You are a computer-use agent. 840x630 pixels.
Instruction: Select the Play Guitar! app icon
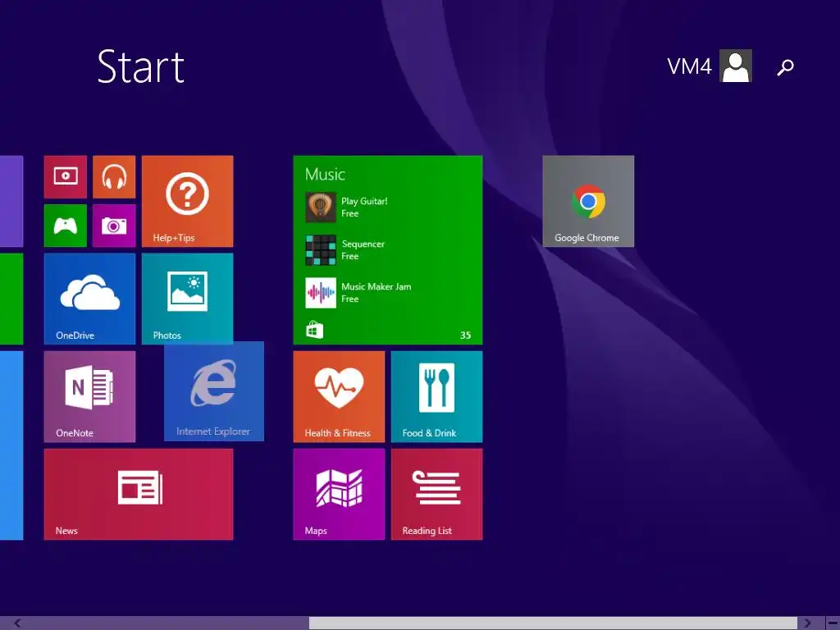pyautogui.click(x=321, y=208)
